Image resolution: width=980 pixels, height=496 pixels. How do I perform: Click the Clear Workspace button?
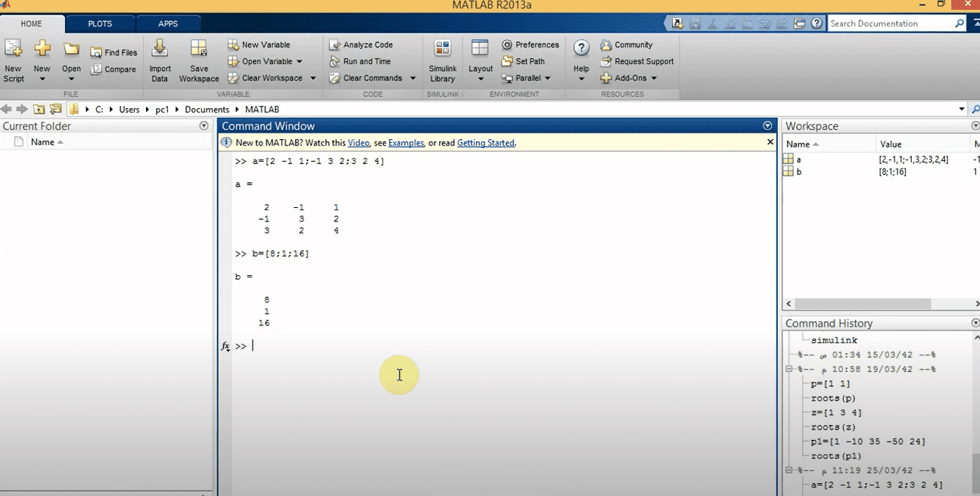(x=266, y=78)
